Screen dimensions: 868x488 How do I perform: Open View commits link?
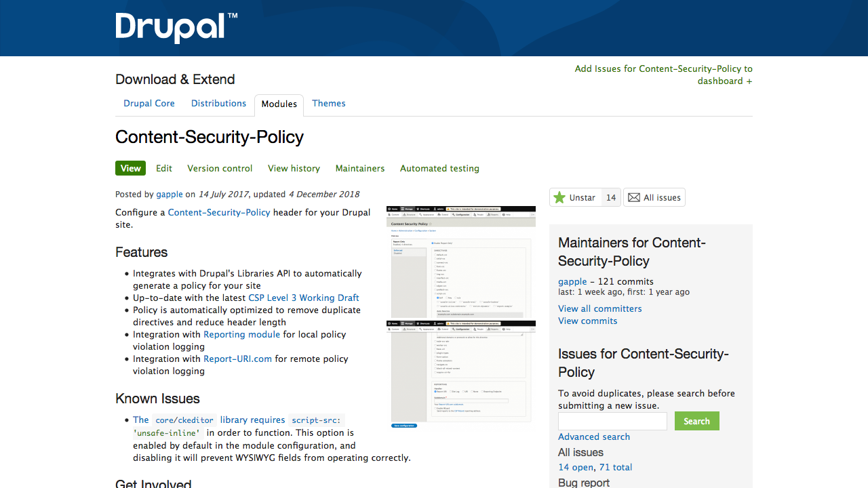[x=588, y=321]
